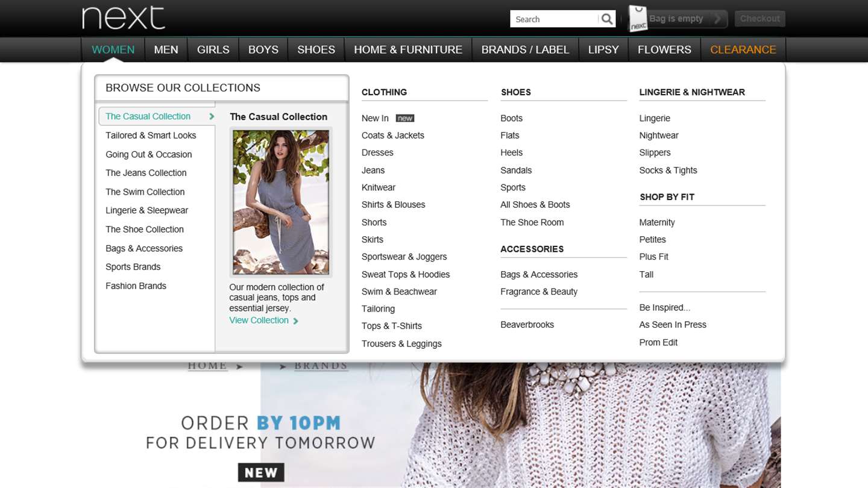Viewport: 868px width, 488px height.
Task: Click the search magnifier icon
Action: pos(607,19)
